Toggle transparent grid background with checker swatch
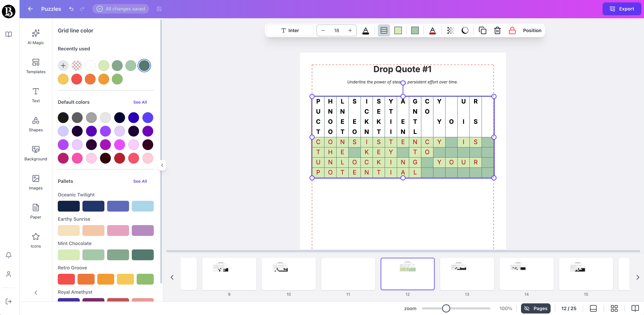 (451, 30)
